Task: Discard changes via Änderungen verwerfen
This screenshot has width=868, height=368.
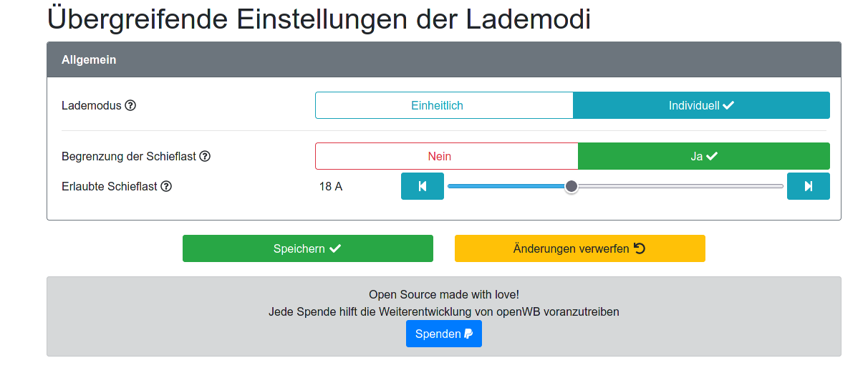Action: [x=579, y=248]
